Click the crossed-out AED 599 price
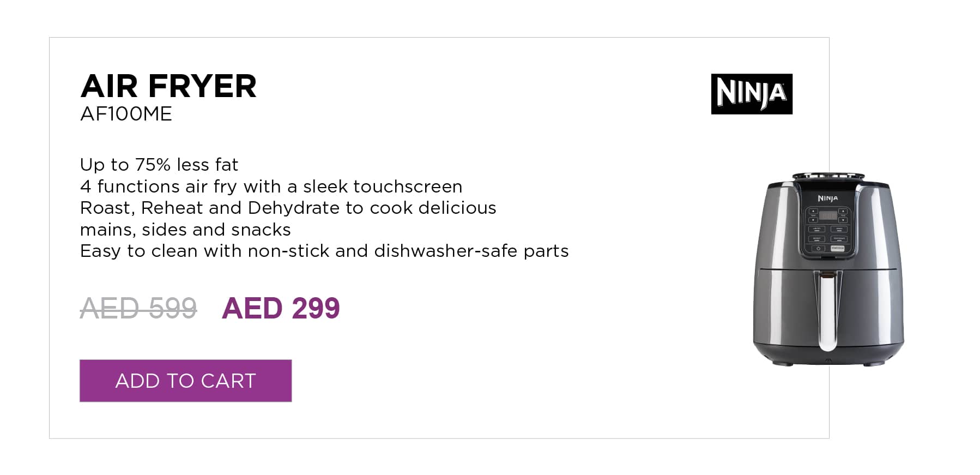The height and width of the screenshot is (475, 980). 138,308
